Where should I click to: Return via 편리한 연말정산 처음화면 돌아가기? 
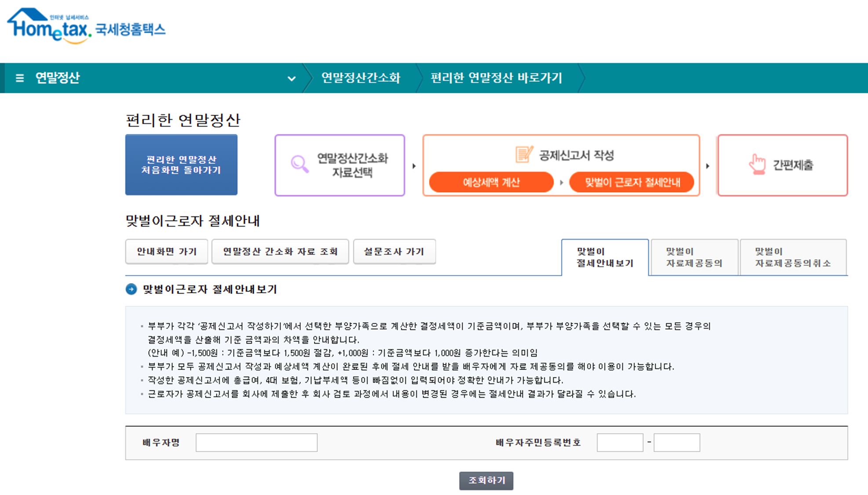pos(181,165)
